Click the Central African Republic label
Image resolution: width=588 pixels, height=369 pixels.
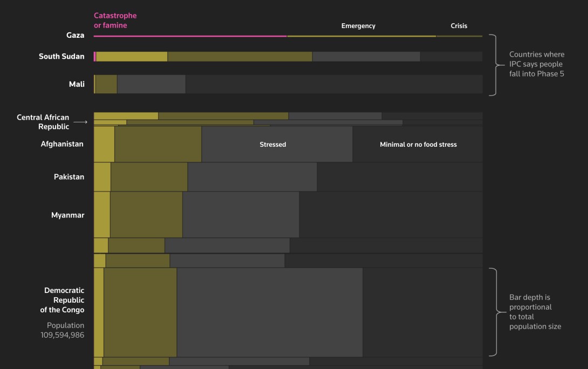click(x=43, y=122)
